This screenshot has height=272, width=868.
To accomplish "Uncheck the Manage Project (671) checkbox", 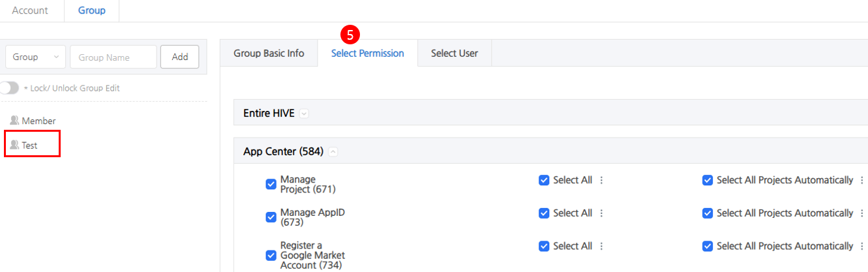I will click(x=271, y=185).
